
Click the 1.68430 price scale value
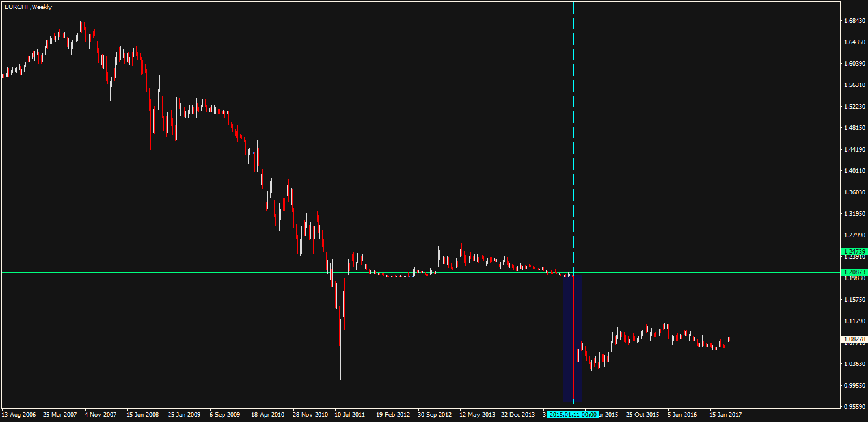(x=853, y=21)
